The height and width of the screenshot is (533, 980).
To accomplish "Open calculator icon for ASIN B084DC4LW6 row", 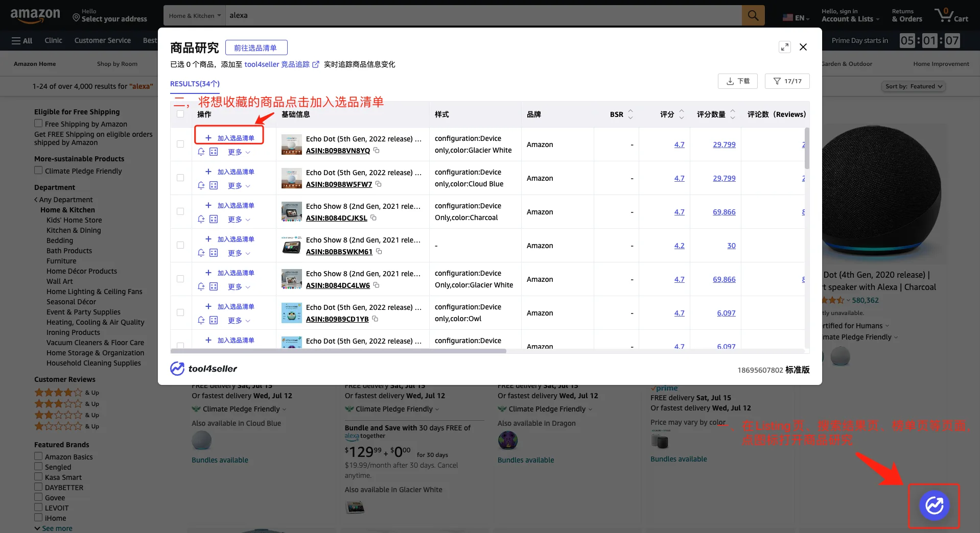I will pos(214,287).
